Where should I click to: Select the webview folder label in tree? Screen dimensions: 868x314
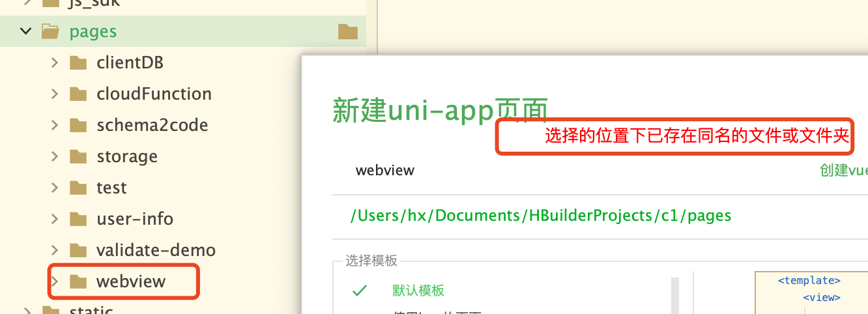click(131, 281)
